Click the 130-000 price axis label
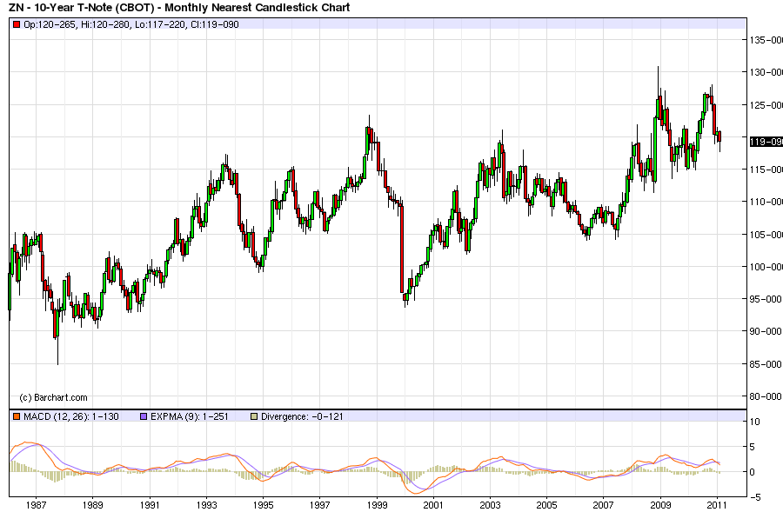783x532 pixels. pos(766,72)
